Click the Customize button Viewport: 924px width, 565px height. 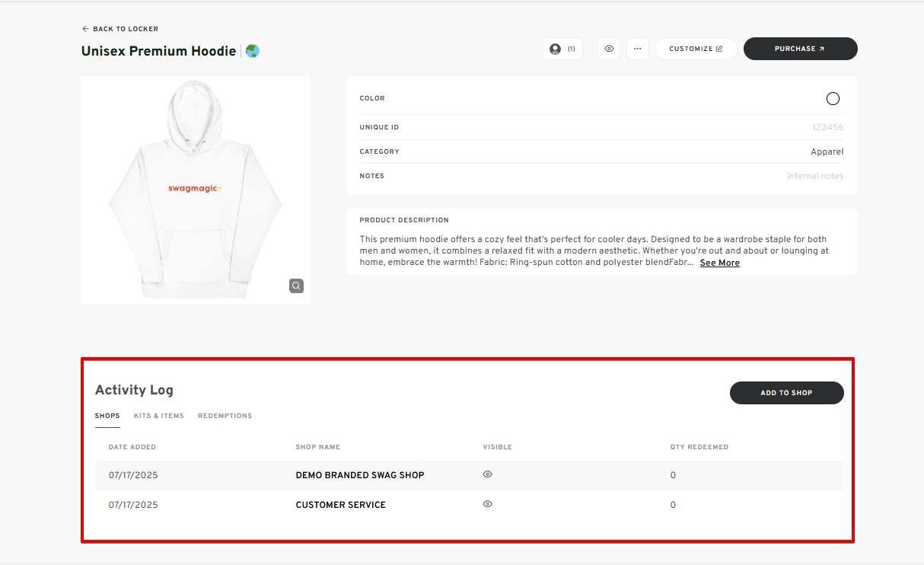pos(696,49)
